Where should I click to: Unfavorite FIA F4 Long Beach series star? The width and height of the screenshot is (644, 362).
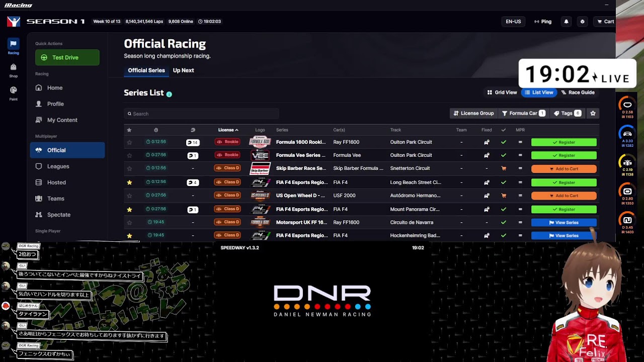[x=129, y=183]
